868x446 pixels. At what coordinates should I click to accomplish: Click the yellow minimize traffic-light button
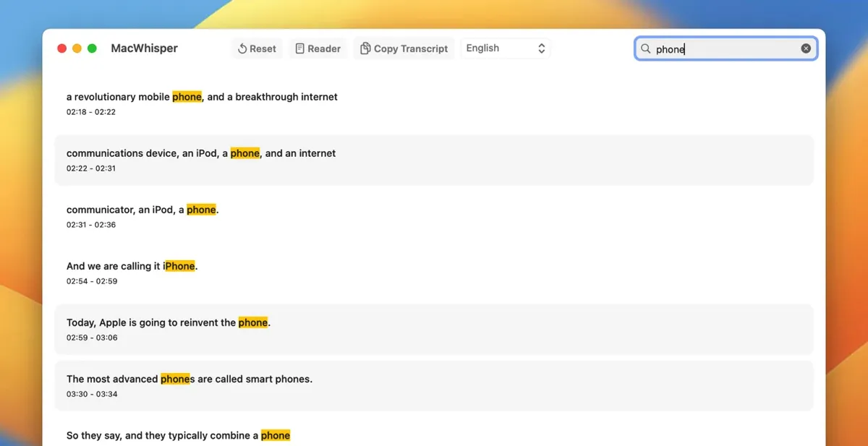click(77, 48)
